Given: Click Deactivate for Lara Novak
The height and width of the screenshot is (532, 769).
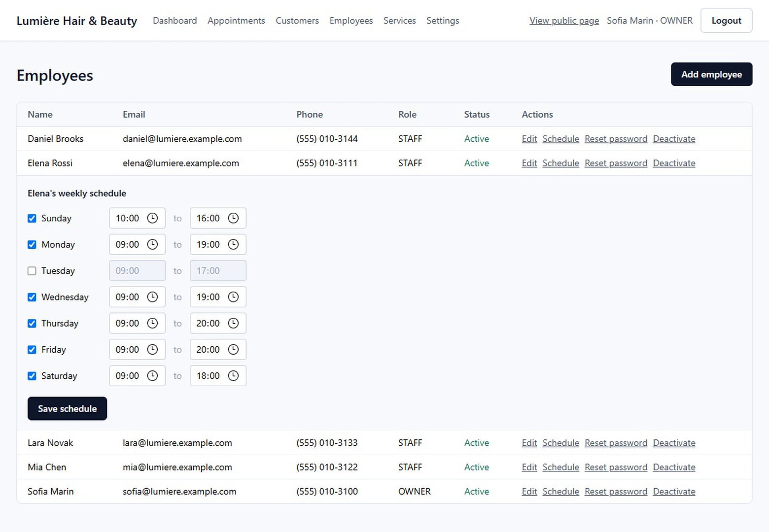Looking at the screenshot, I should click(x=674, y=443).
